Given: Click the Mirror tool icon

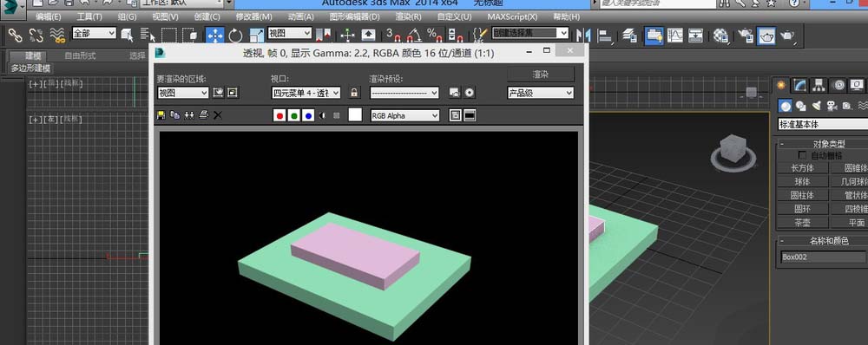Looking at the screenshot, I should [583, 36].
